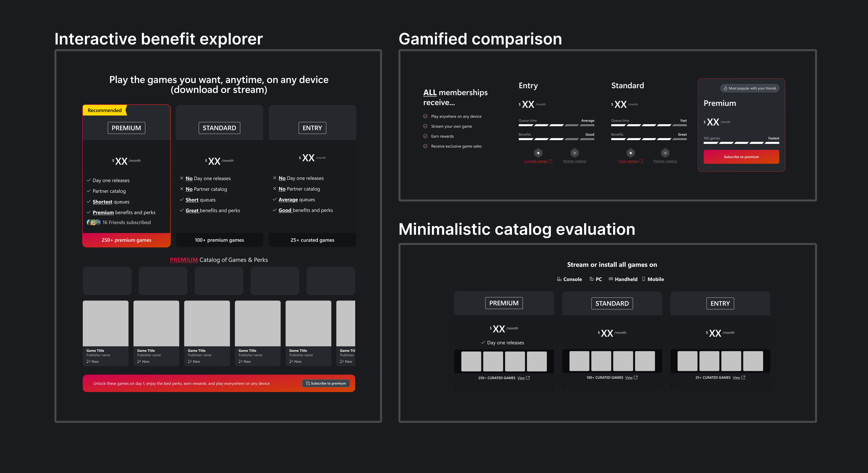Select the PREMIUM plan tab in the benefit explorer
Viewport: 868px width, 473px height.
(126, 128)
